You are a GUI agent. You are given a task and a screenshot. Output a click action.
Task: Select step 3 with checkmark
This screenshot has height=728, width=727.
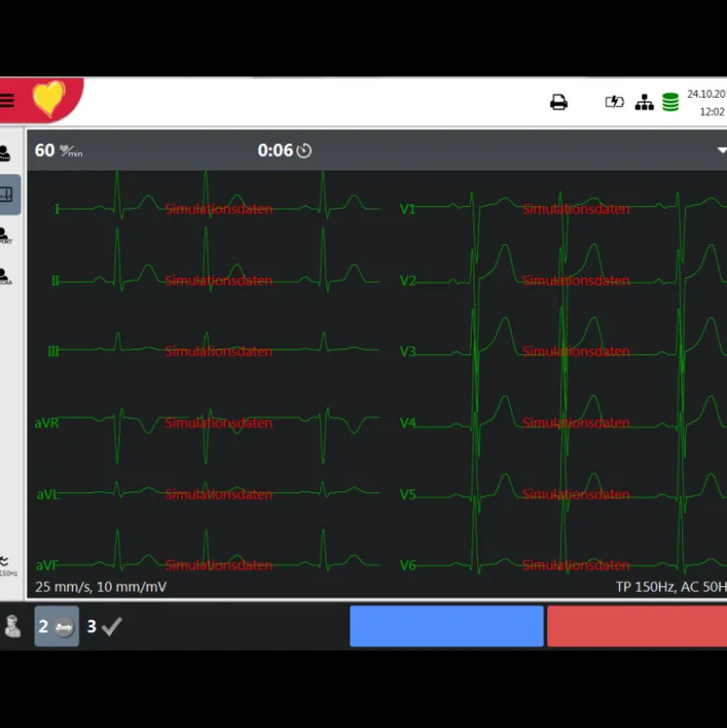pyautogui.click(x=104, y=626)
